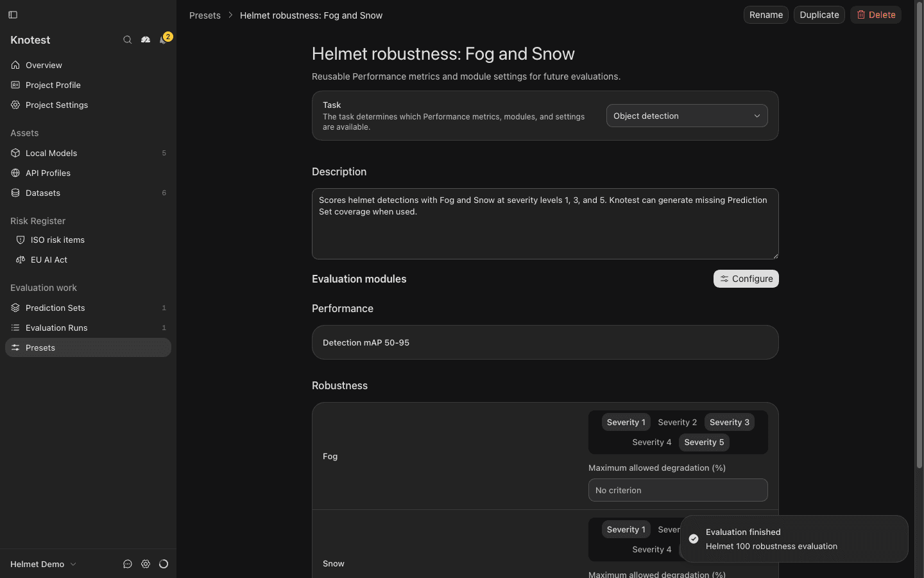Click the circular progress icon at sidebar bottom

164,564
